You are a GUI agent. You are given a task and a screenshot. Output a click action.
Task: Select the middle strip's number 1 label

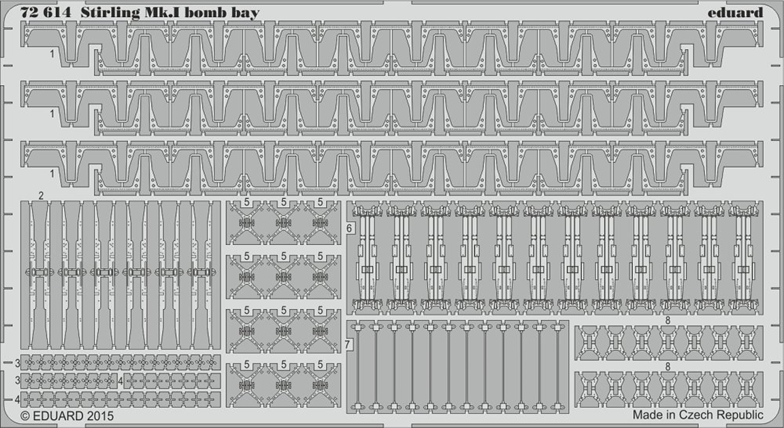click(x=52, y=114)
